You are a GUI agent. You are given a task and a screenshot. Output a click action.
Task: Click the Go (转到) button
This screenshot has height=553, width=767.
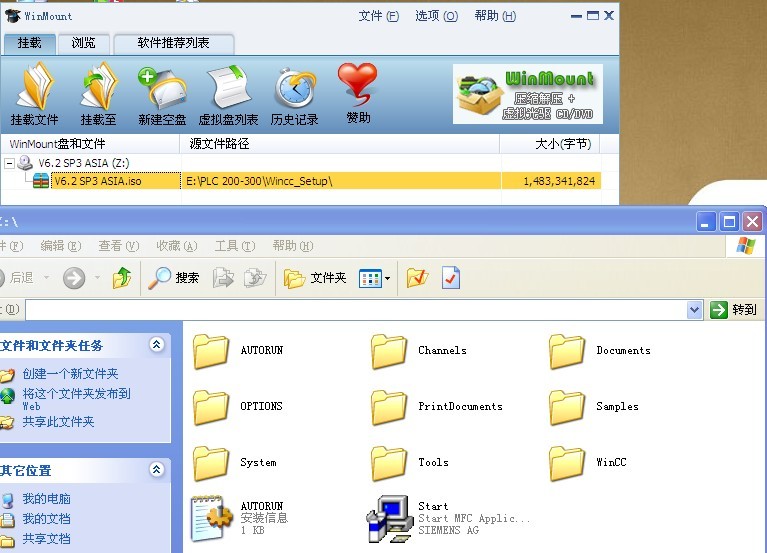tap(733, 310)
